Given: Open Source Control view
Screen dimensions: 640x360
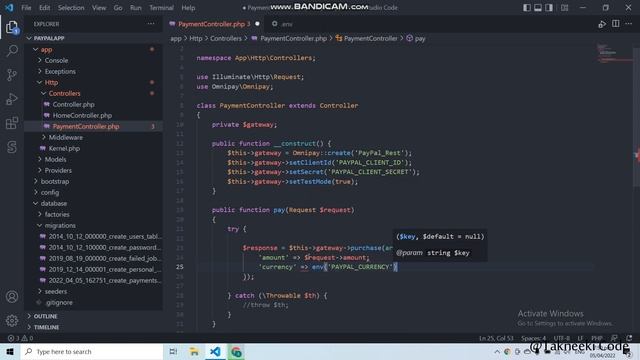Looking at the screenshot, I should [x=12, y=75].
